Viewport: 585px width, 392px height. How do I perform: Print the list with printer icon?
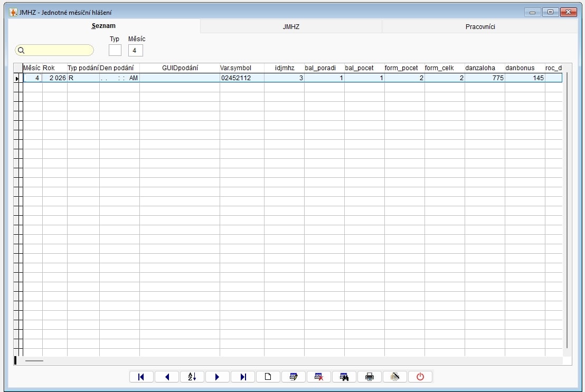[x=370, y=377]
